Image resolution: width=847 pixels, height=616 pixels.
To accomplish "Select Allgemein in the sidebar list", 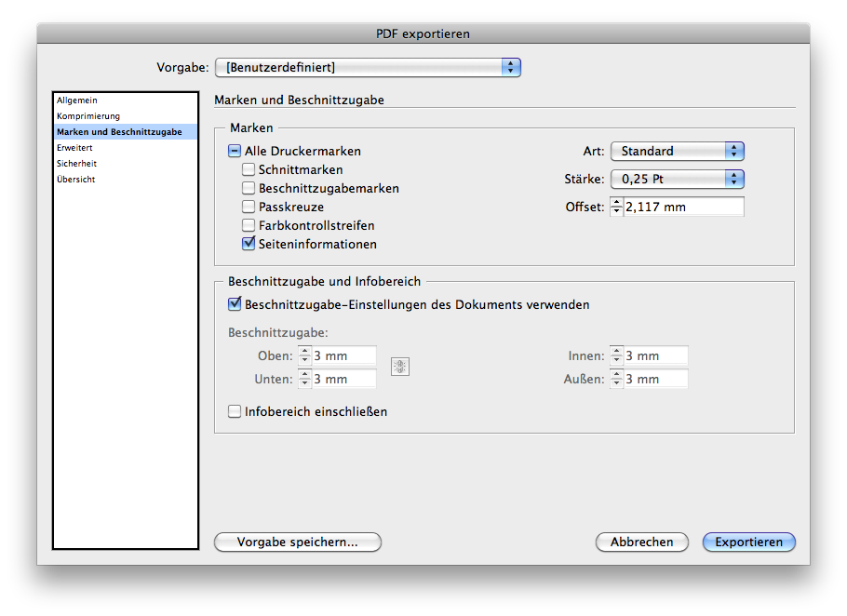I will [x=126, y=100].
